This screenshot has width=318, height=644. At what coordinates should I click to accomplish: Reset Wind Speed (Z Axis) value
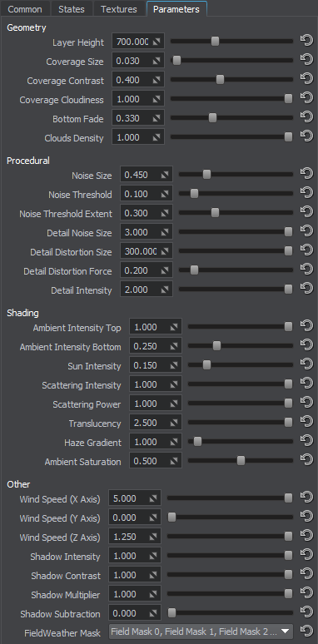click(x=306, y=536)
